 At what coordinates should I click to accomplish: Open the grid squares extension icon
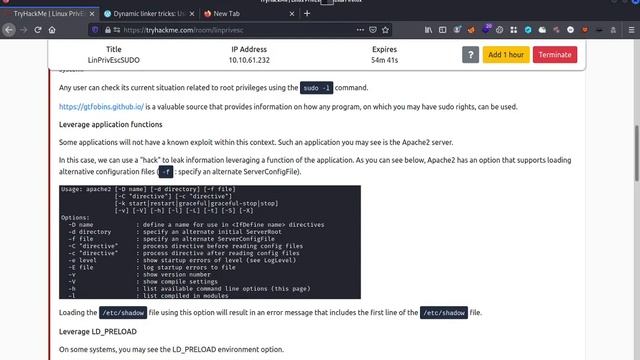(x=513, y=30)
